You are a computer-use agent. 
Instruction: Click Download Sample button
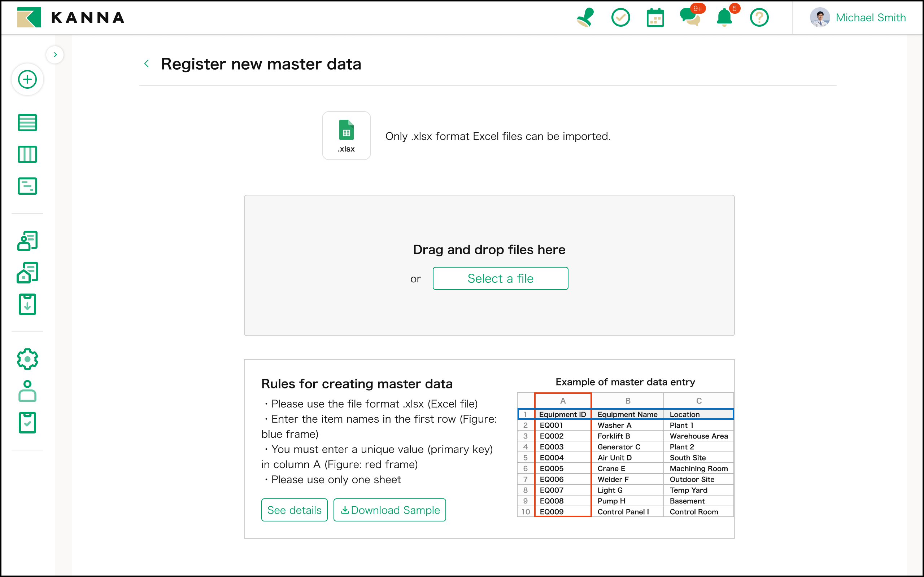coord(389,510)
